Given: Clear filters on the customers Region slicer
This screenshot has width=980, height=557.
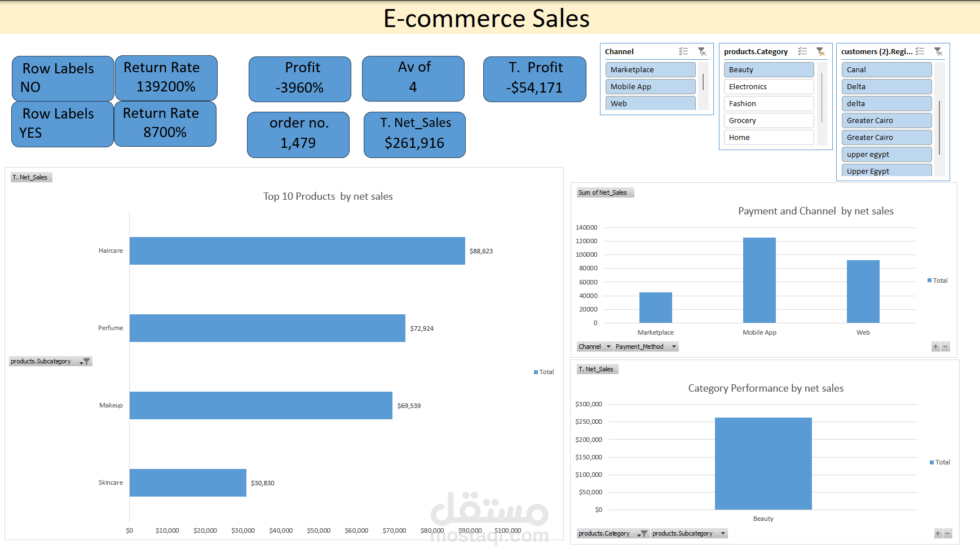Looking at the screenshot, I should 938,51.
